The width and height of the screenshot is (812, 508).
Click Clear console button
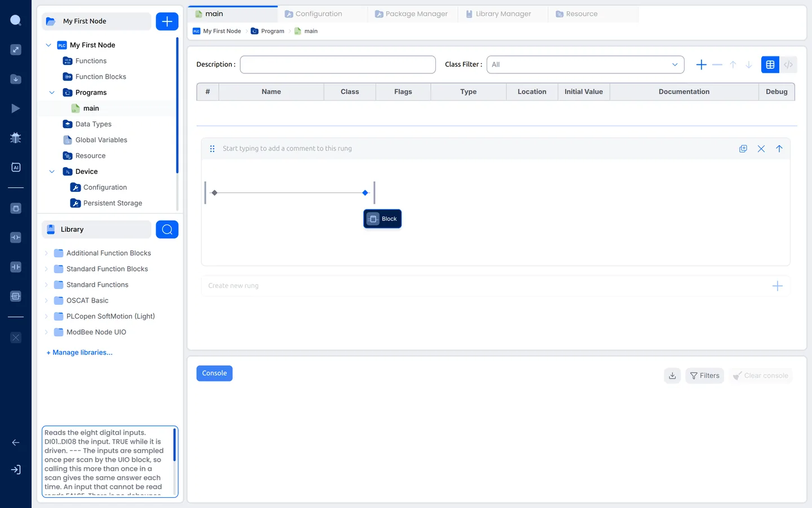760,375
